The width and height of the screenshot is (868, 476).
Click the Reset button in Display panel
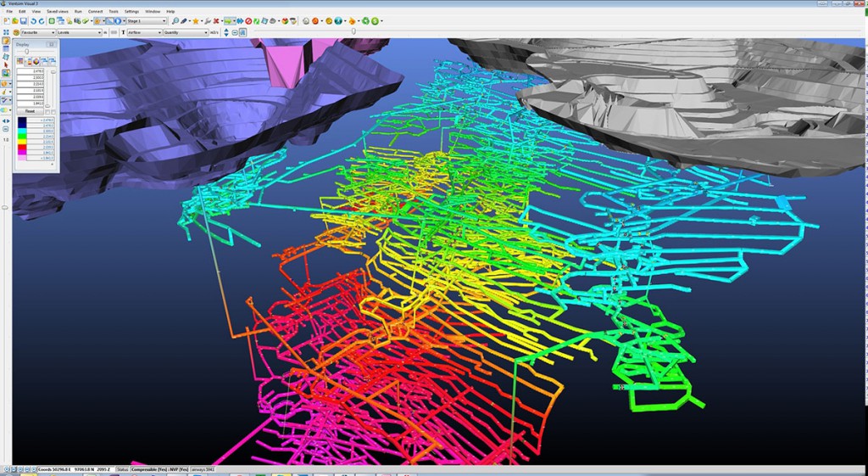pos(30,111)
